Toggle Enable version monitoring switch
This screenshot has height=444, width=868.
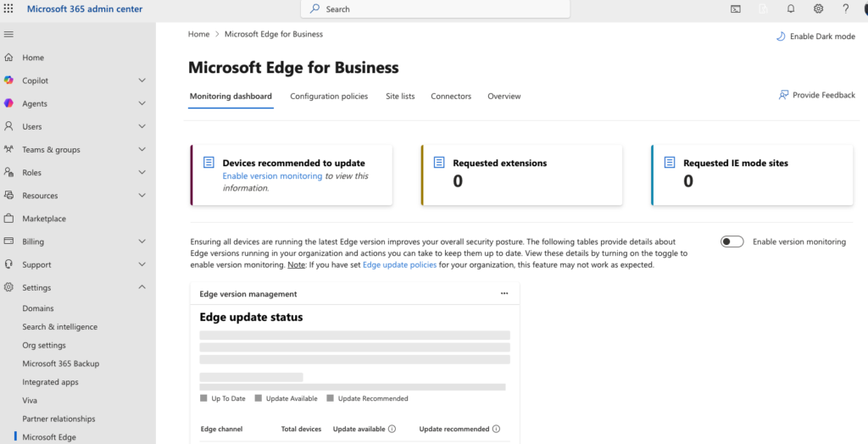[x=732, y=241]
